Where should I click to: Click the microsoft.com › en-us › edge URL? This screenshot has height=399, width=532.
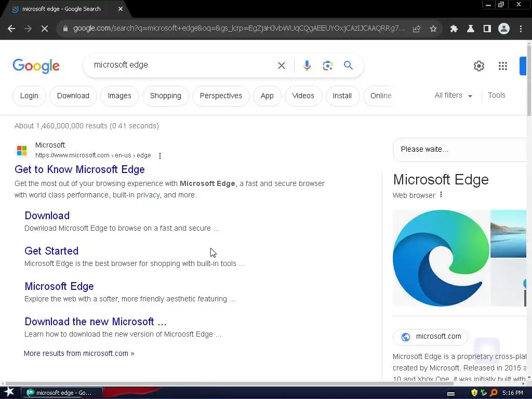(x=93, y=155)
